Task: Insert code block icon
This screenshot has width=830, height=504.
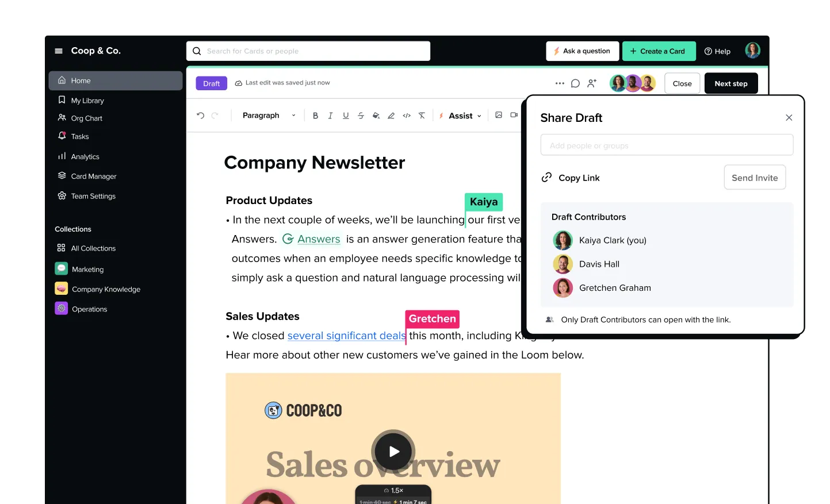Action: [407, 116]
